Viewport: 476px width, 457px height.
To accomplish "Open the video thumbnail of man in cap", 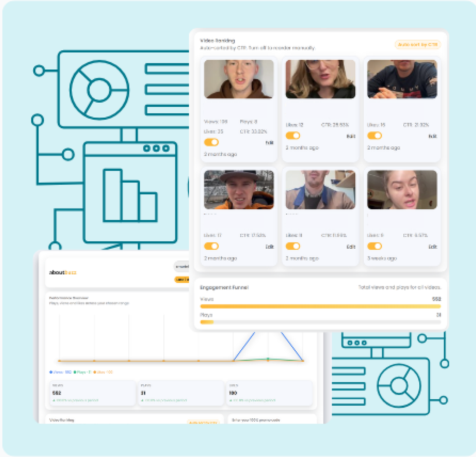I will [239, 190].
